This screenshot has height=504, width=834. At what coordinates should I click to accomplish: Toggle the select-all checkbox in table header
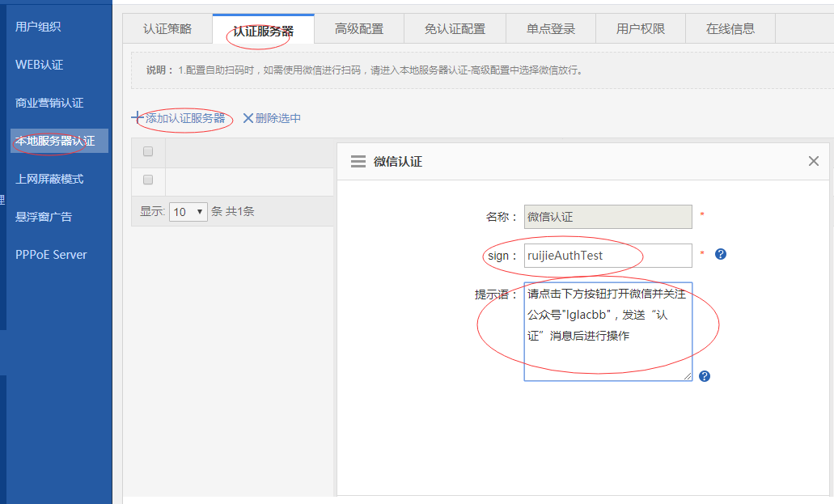click(148, 151)
